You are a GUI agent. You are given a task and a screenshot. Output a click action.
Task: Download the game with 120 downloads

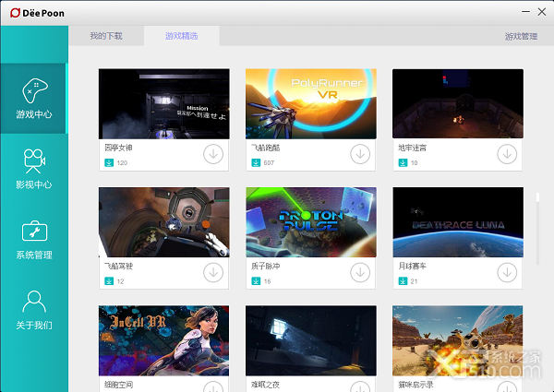click(x=213, y=154)
